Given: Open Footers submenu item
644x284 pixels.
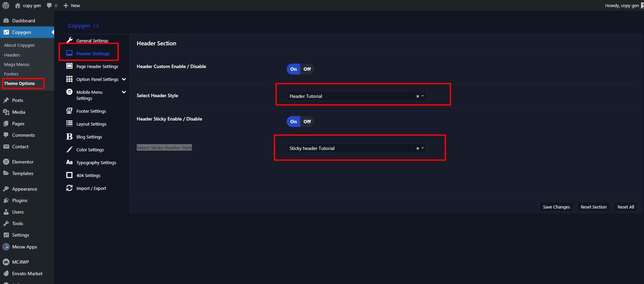Looking at the screenshot, I should click(x=11, y=74).
